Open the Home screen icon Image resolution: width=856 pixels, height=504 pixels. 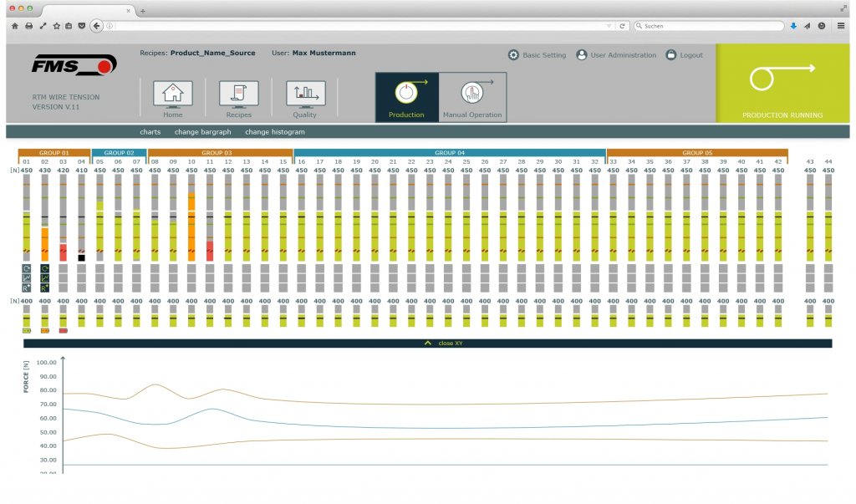pos(173,94)
